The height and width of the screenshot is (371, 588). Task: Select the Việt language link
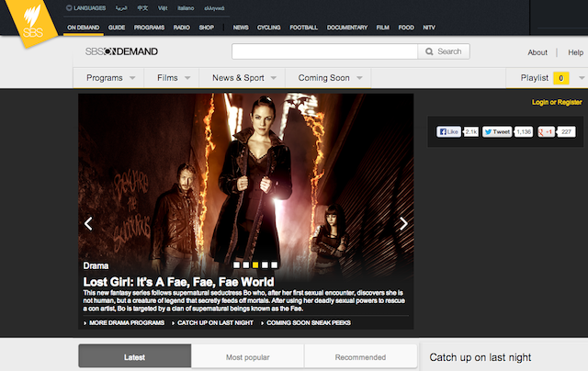pos(163,8)
